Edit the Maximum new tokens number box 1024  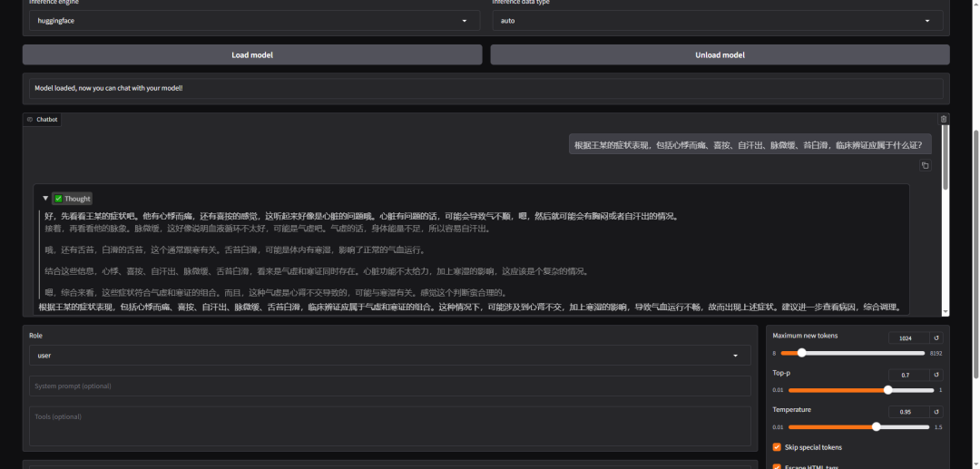click(x=908, y=337)
